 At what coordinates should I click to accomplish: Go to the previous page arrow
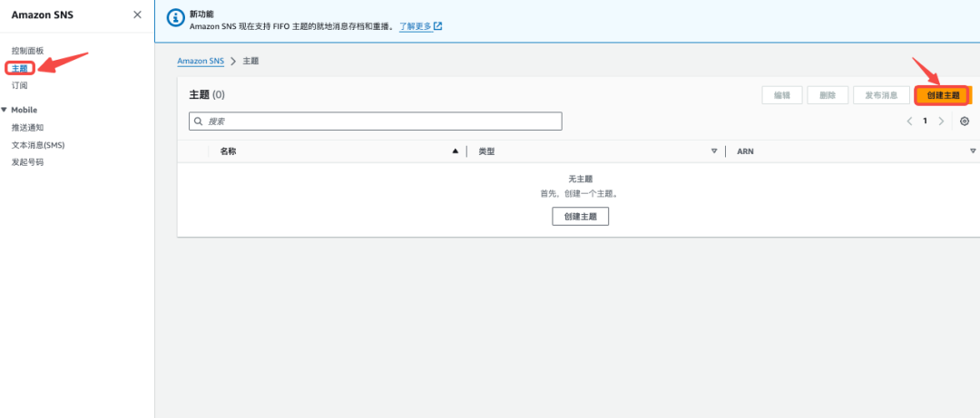pos(909,122)
